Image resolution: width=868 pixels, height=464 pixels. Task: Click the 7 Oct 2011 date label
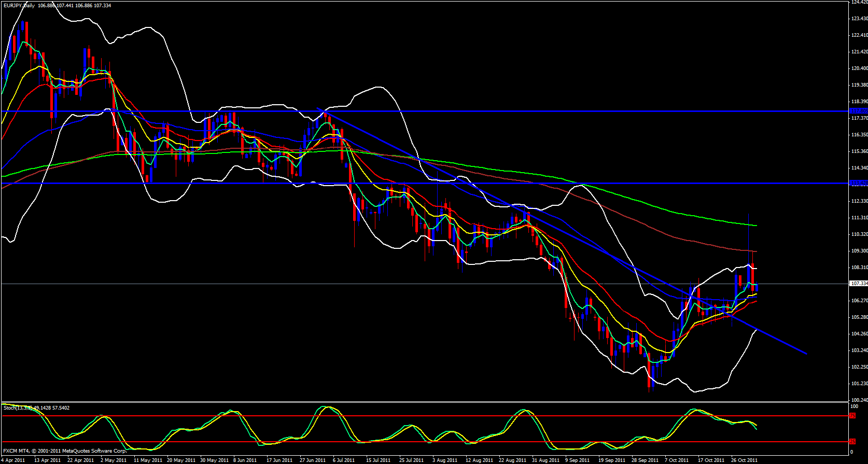click(x=677, y=460)
